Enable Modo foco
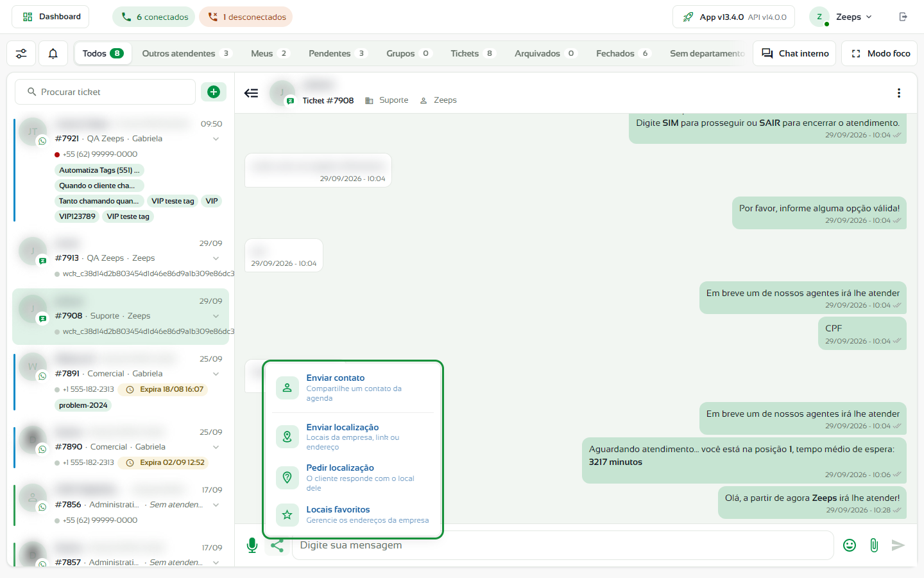Viewport: 924px width, 578px height. pyautogui.click(x=880, y=53)
